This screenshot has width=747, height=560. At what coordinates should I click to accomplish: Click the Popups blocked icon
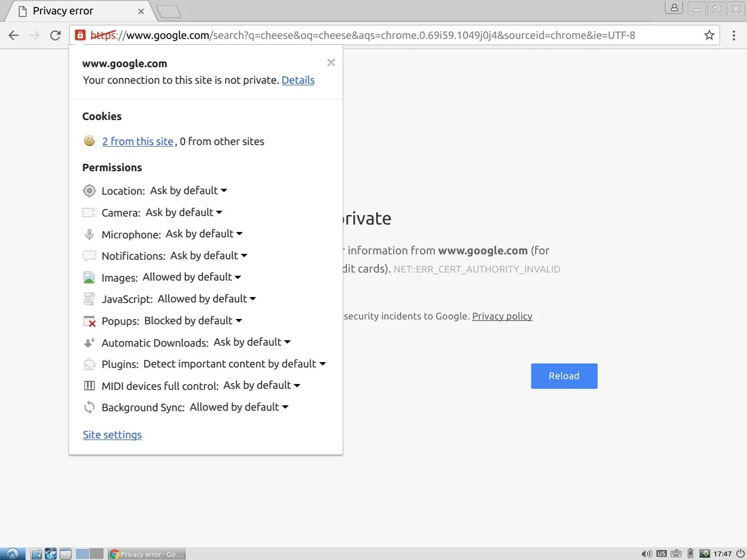89,321
